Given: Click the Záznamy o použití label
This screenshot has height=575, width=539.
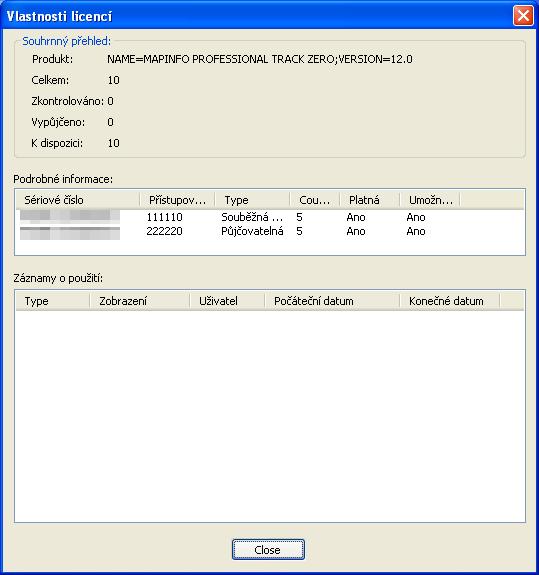Looking at the screenshot, I should [58, 278].
